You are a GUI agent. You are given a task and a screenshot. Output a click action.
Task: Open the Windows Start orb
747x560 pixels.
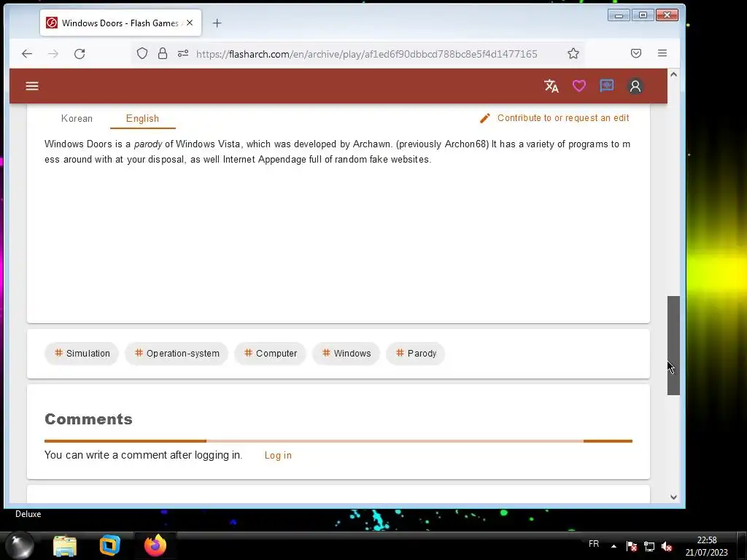(x=20, y=545)
